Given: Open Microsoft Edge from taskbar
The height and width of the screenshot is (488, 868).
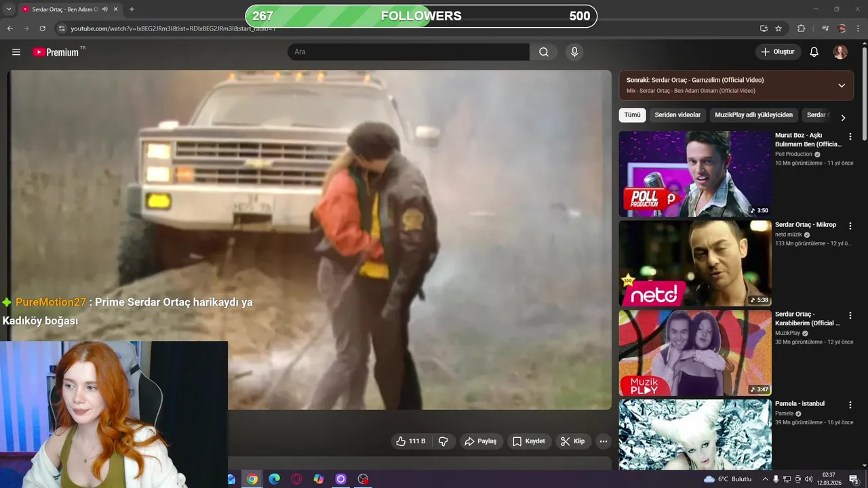Looking at the screenshot, I should [x=274, y=479].
